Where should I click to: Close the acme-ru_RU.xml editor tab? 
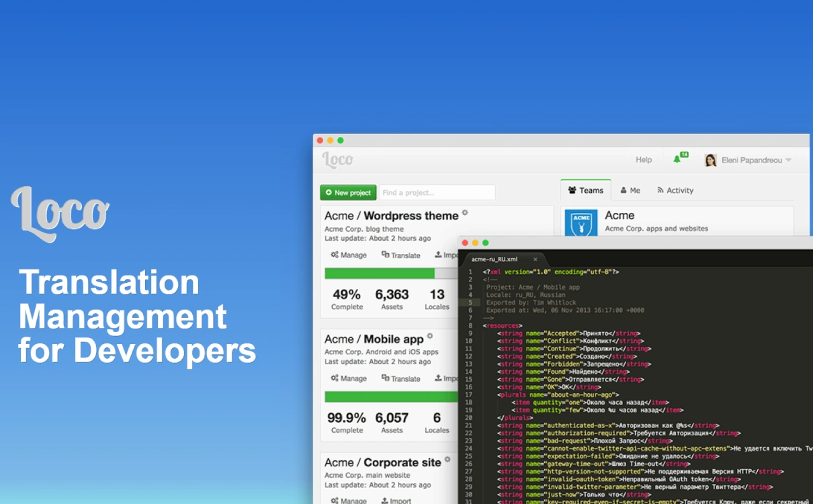click(536, 259)
